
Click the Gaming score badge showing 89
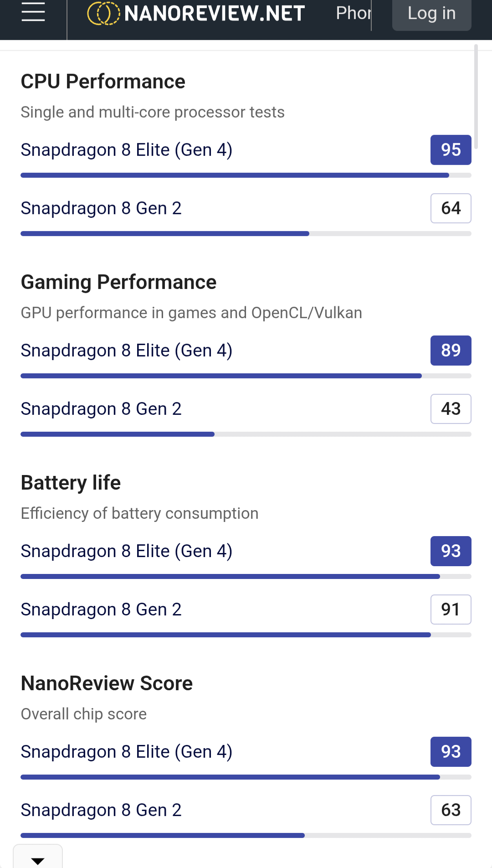point(451,351)
